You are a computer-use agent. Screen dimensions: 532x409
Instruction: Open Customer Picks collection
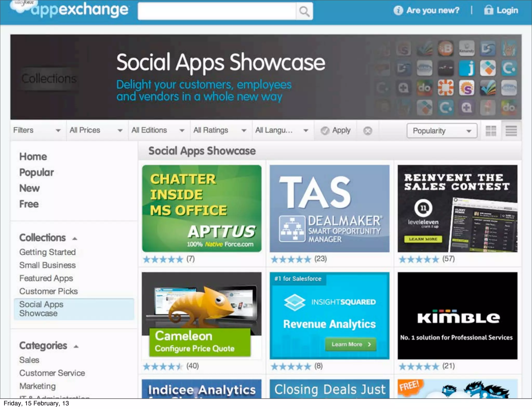pyautogui.click(x=49, y=291)
